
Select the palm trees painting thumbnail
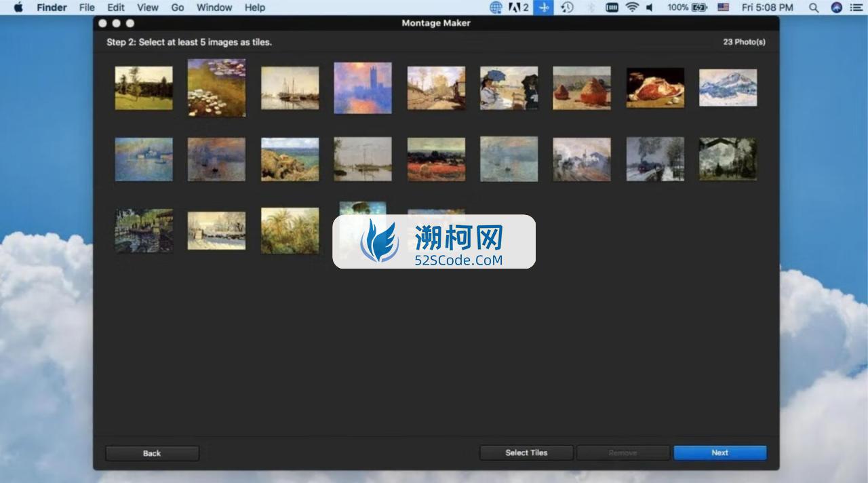(x=290, y=231)
